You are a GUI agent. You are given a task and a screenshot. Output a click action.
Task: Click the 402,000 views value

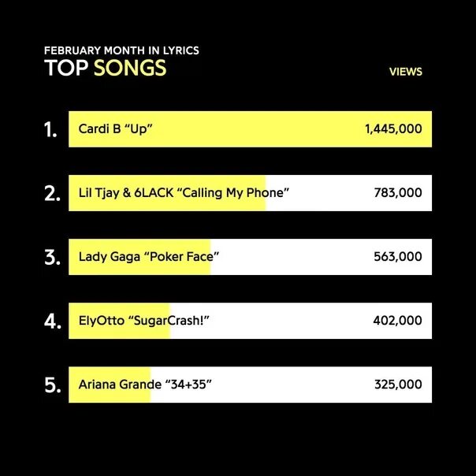pos(398,321)
